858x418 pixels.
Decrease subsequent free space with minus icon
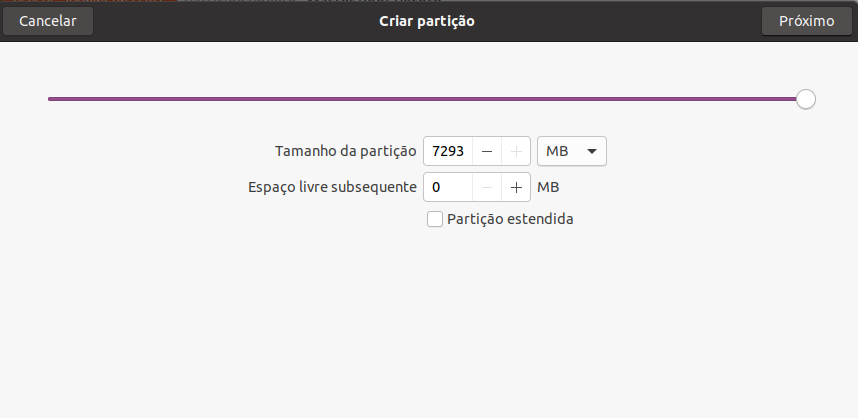487,187
